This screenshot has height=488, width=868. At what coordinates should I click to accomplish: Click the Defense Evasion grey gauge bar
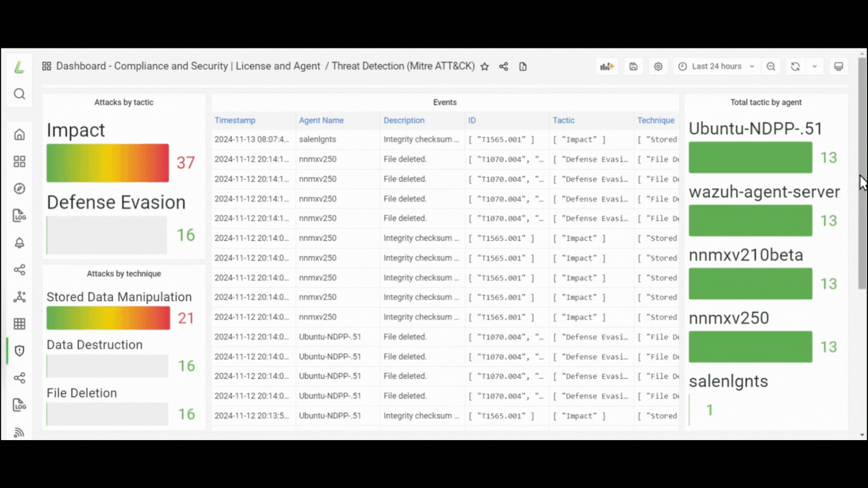(107, 235)
